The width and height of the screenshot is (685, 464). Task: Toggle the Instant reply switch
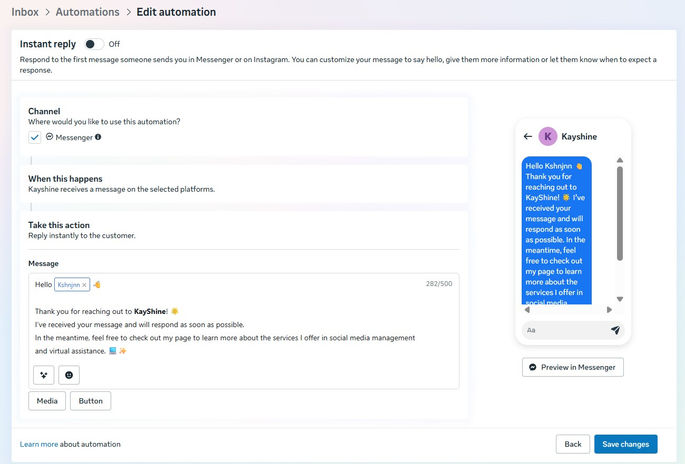pyautogui.click(x=93, y=44)
